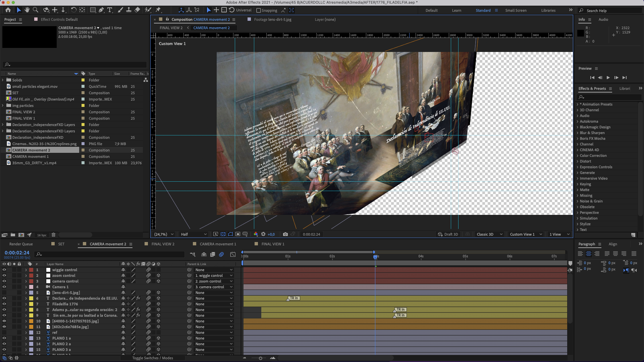Screen dimensions: 644x362
Task: Select the Pen tool
Action: [x=101, y=10]
